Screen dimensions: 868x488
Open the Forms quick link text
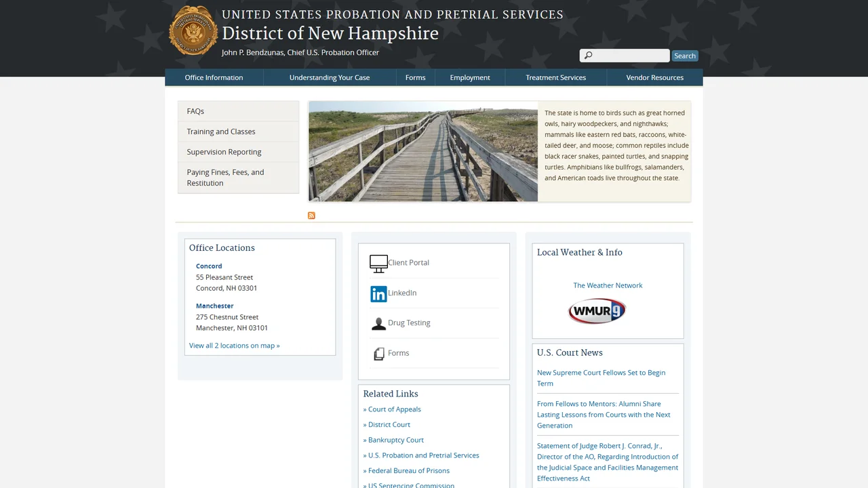tap(398, 353)
